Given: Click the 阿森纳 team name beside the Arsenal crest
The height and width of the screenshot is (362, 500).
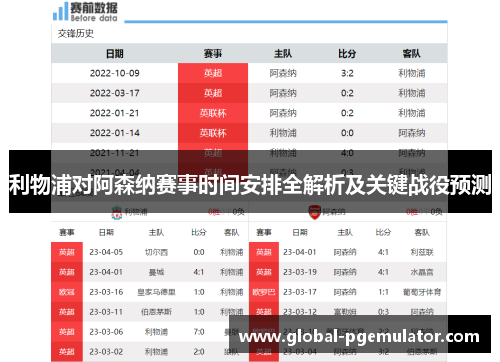Looking at the screenshot, I should point(334,212).
